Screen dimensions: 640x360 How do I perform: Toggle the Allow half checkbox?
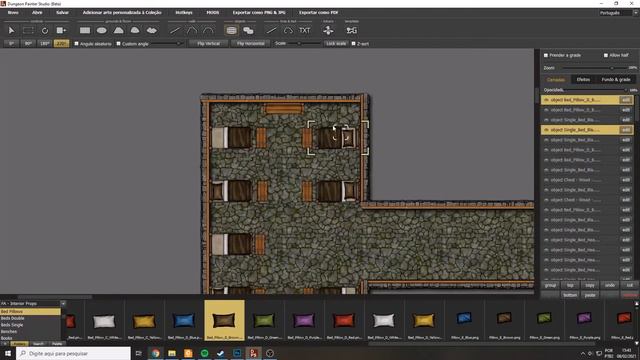tap(606, 55)
